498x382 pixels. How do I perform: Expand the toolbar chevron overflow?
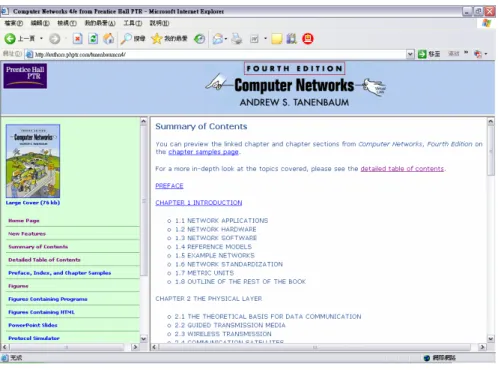(466, 53)
